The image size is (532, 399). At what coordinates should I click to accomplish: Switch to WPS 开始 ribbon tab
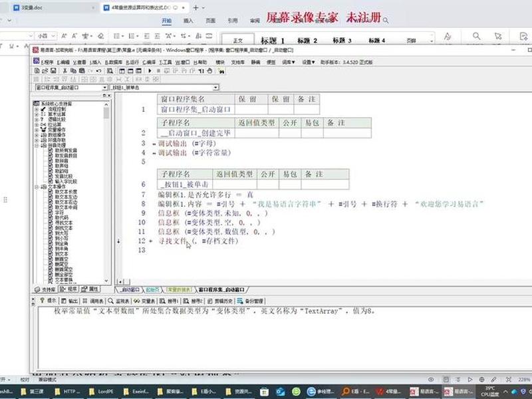(166, 21)
